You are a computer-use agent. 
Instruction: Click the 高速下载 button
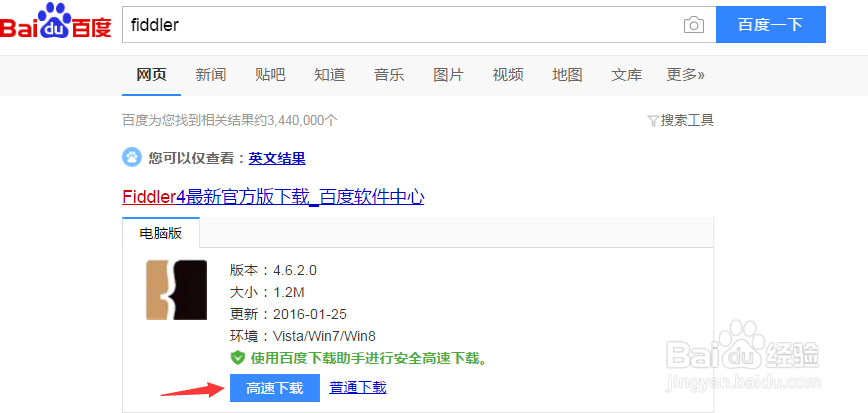click(275, 388)
